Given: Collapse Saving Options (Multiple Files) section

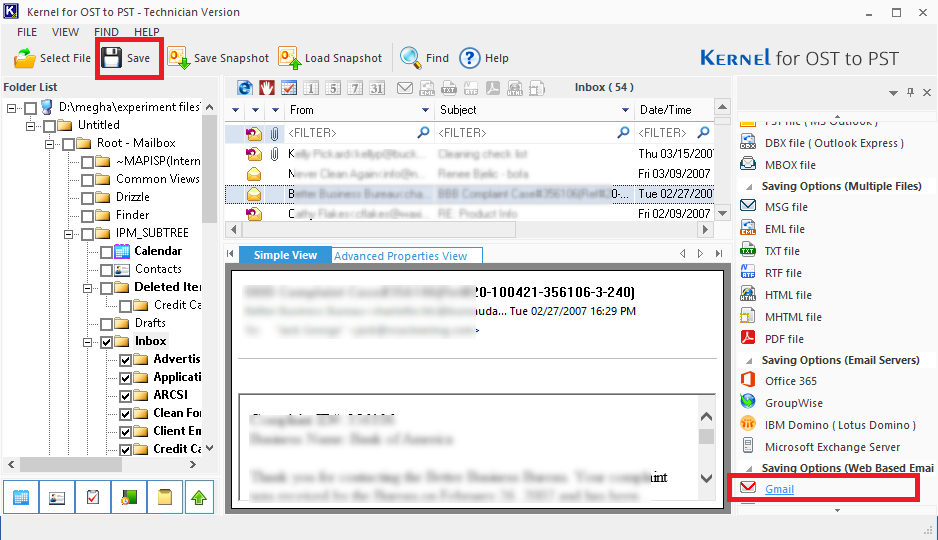Looking at the screenshot, I should pyautogui.click(x=748, y=187).
